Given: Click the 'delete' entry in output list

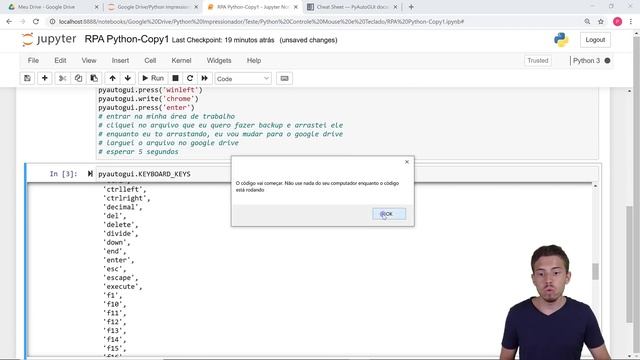Looking at the screenshot, I should (120, 225).
